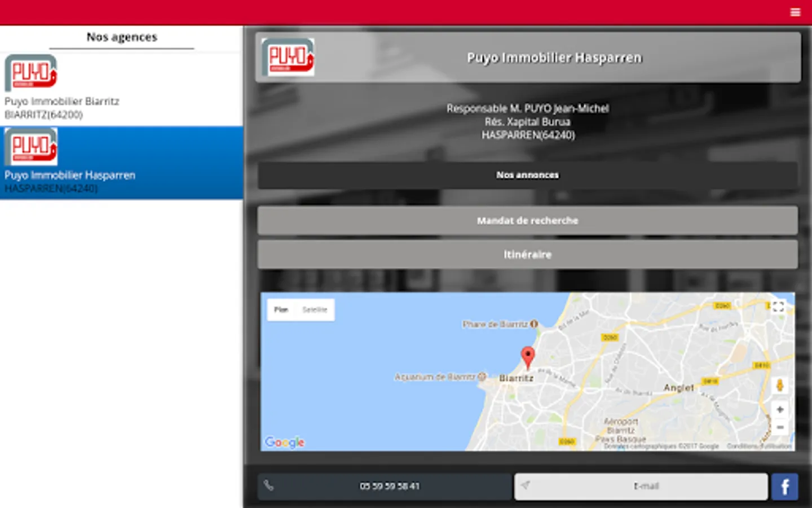The width and height of the screenshot is (812, 508).
Task: Open Mandat de recherche button
Action: [x=528, y=221]
